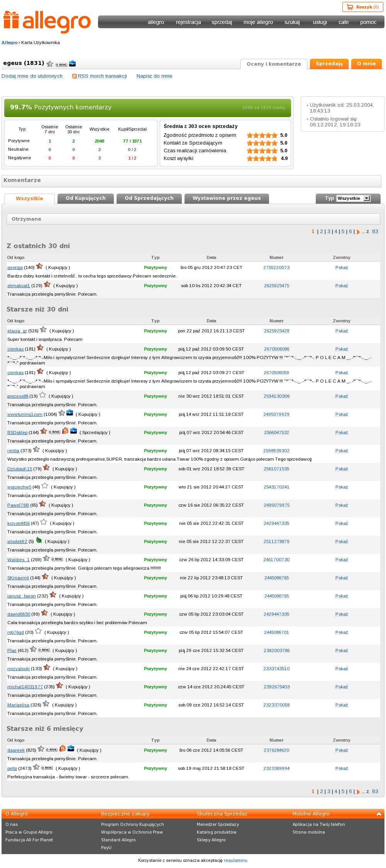Open 'Program Ochrony Kupujących' footer link

[x=132, y=824]
